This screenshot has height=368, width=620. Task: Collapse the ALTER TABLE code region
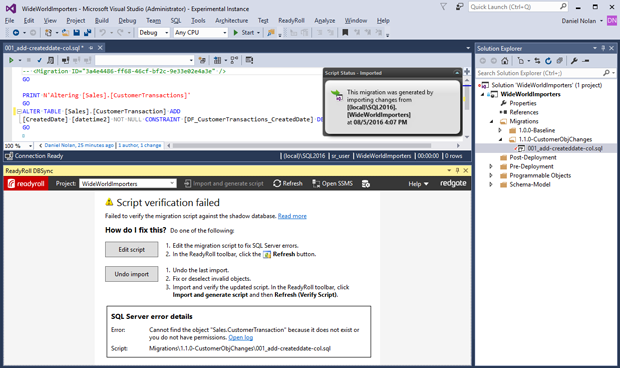19,111
